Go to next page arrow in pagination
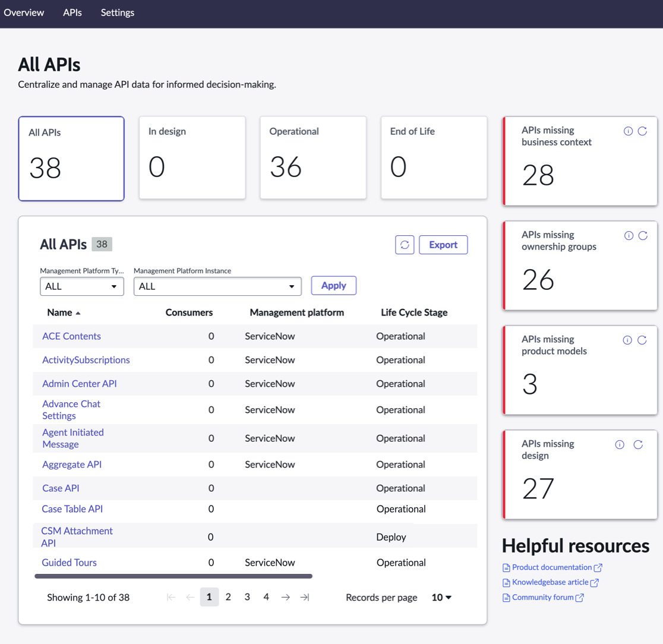This screenshot has height=644, width=663. [x=285, y=597]
